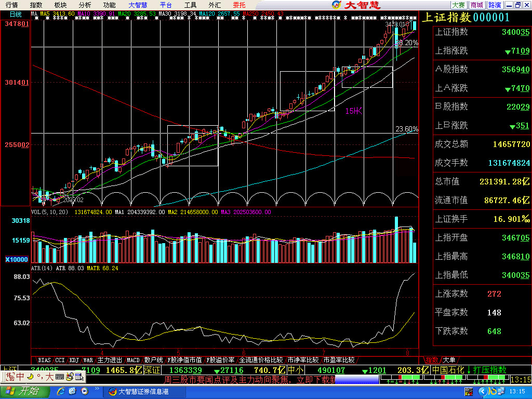Image resolution: width=532 pixels, height=399 pixels.
Task: Switch to the F股净值市值 tab
Action: tap(184, 360)
